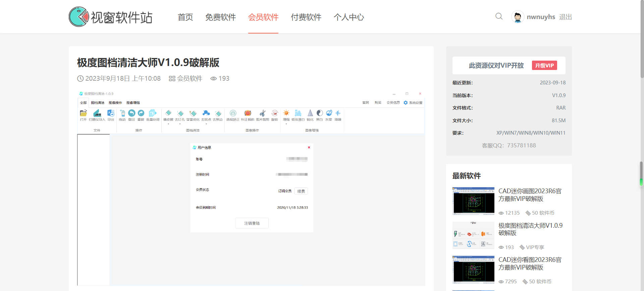
Task: Select the 拖动 hand tool icon
Action: pyautogui.click(x=122, y=113)
